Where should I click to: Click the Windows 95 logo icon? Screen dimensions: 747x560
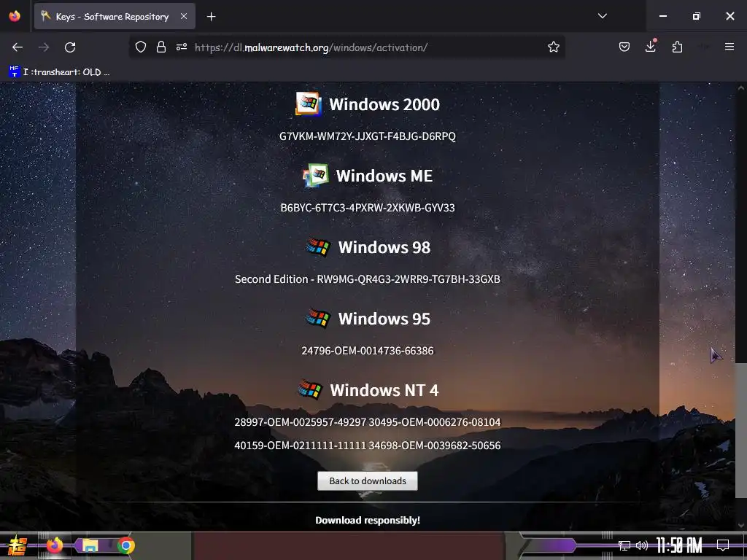pos(318,318)
